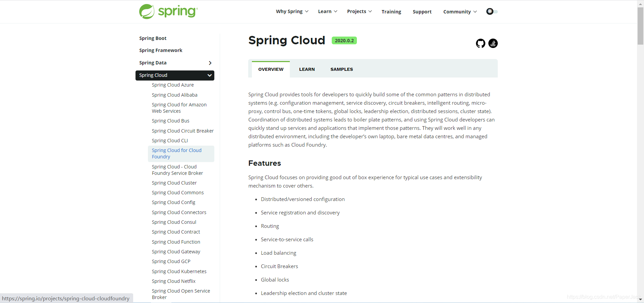The height and width of the screenshot is (303, 644).
Task: Switch to the OVERVIEW tab
Action: (x=271, y=69)
